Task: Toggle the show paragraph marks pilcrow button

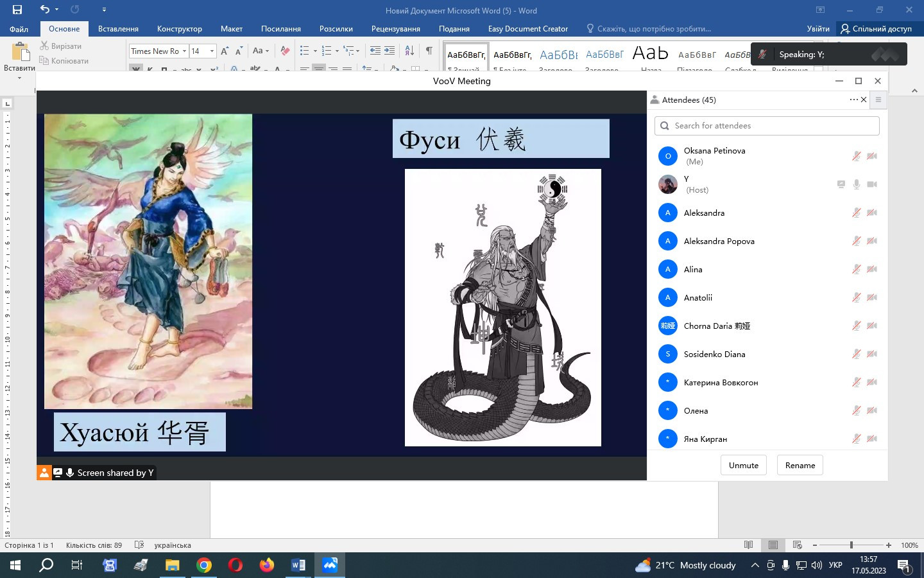Action: tap(429, 51)
